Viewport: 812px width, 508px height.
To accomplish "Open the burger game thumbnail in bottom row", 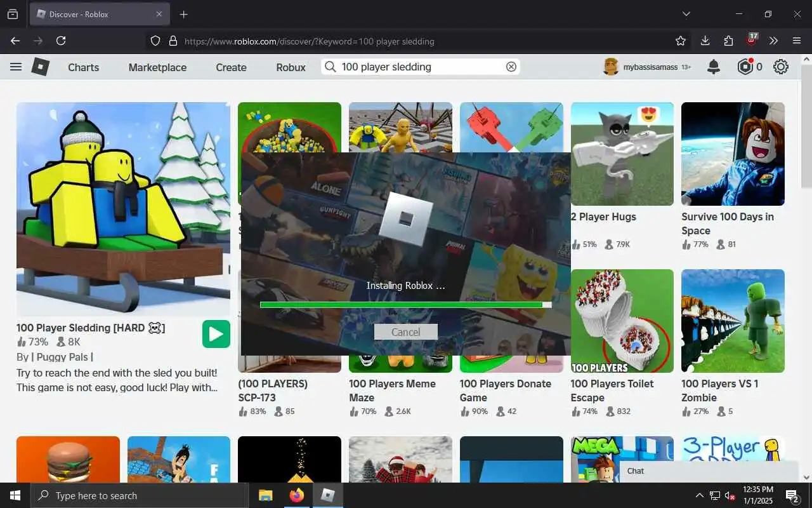I will pyautogui.click(x=68, y=459).
